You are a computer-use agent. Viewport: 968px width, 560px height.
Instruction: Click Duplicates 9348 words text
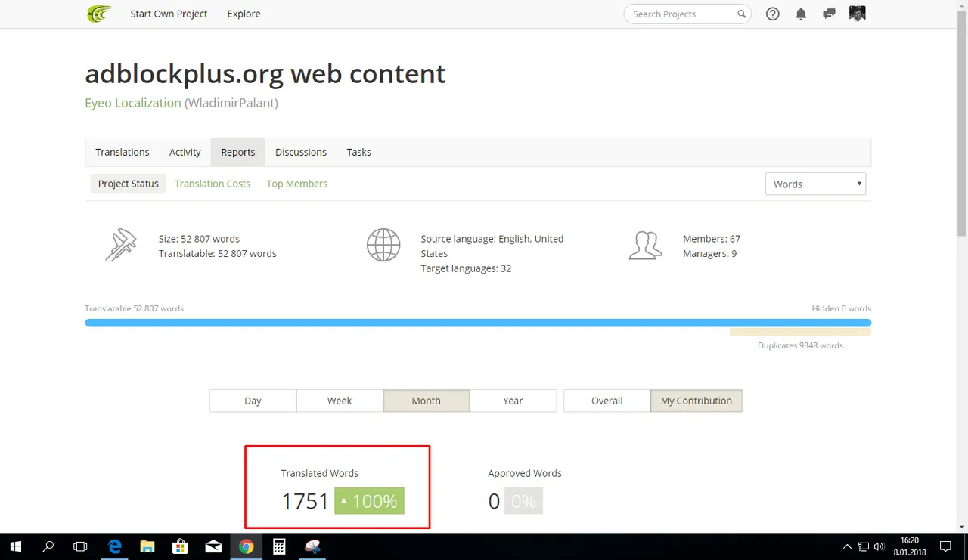click(800, 345)
